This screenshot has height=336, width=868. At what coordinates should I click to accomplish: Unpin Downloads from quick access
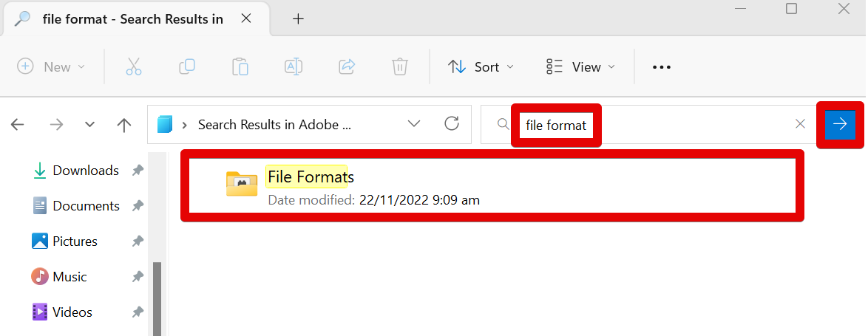(138, 171)
